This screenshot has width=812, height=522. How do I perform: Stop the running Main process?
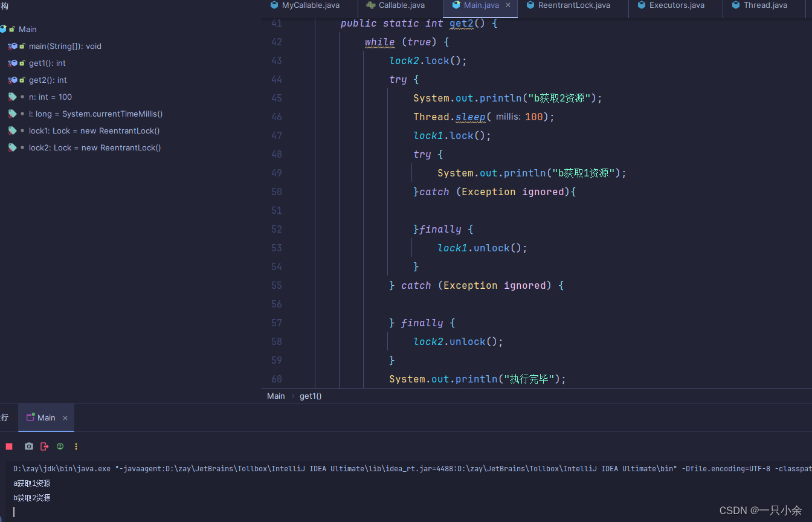[9, 446]
